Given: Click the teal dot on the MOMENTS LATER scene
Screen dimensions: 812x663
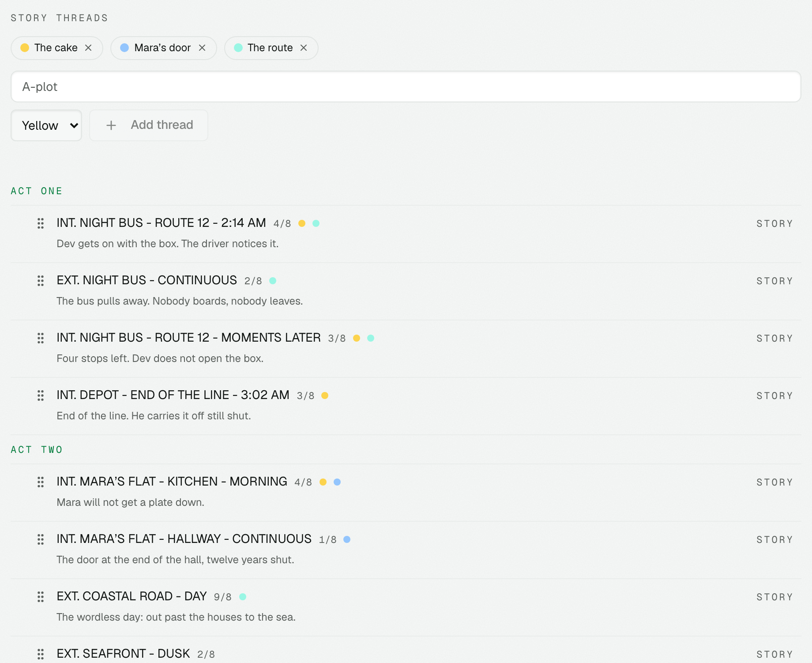Looking at the screenshot, I should point(371,338).
